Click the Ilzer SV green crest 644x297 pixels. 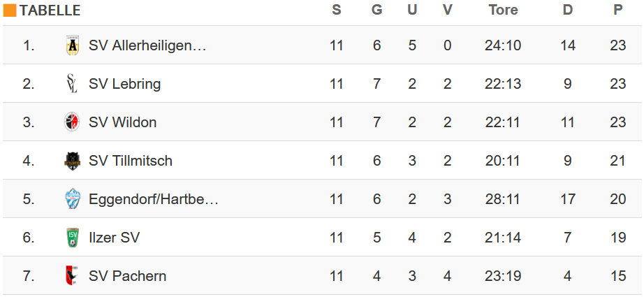click(72, 238)
